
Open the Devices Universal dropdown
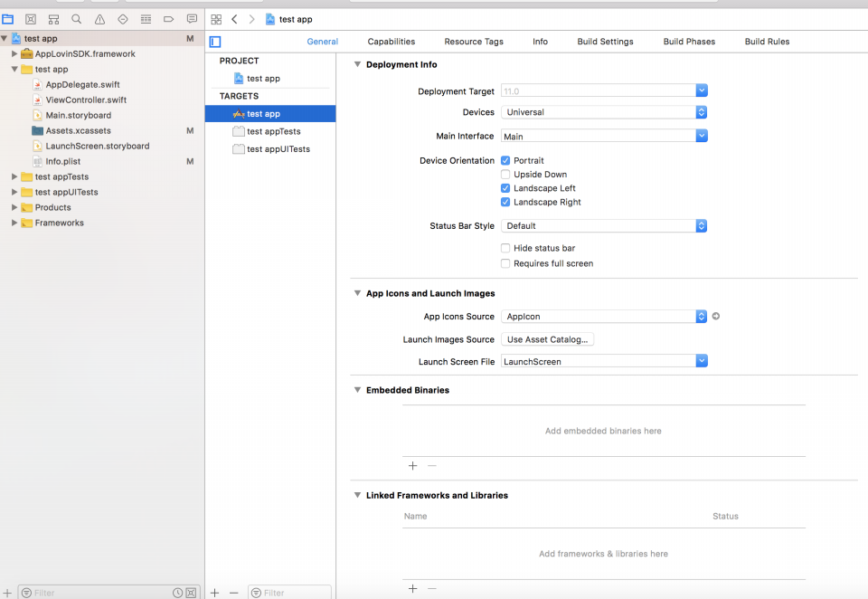[x=604, y=112]
